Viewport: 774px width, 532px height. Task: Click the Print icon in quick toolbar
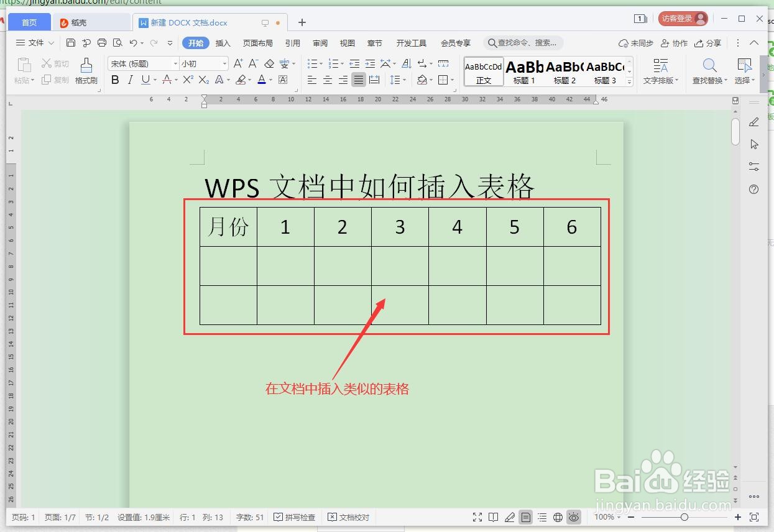click(x=102, y=43)
